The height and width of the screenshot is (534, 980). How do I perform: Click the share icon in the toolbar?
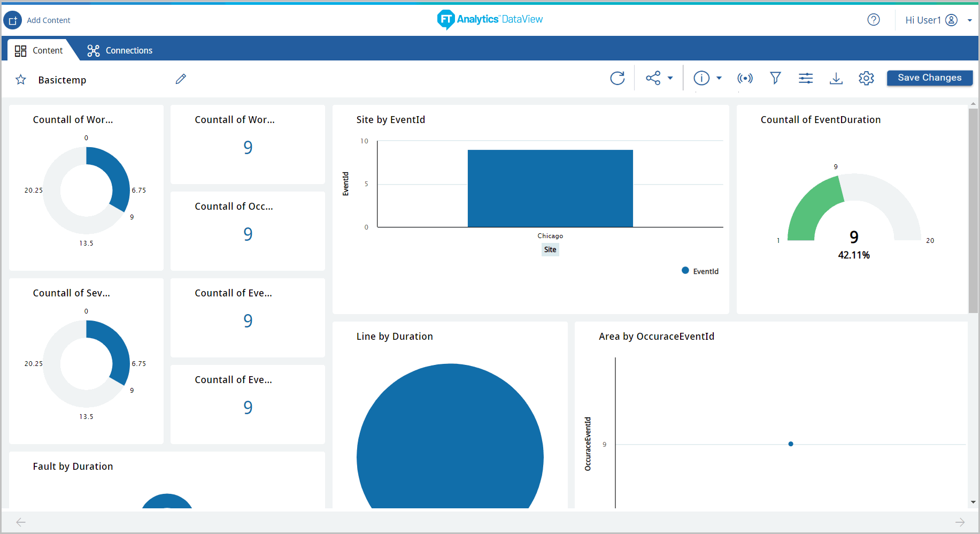coord(653,78)
